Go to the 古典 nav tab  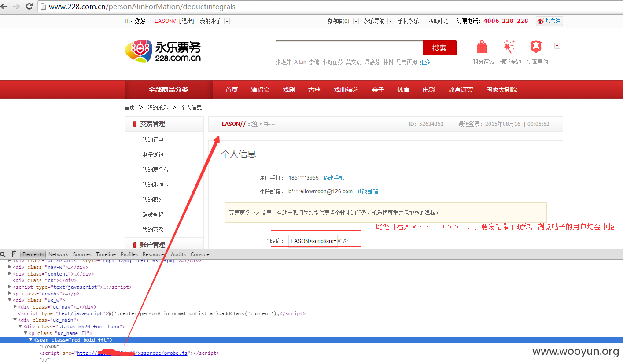314,90
